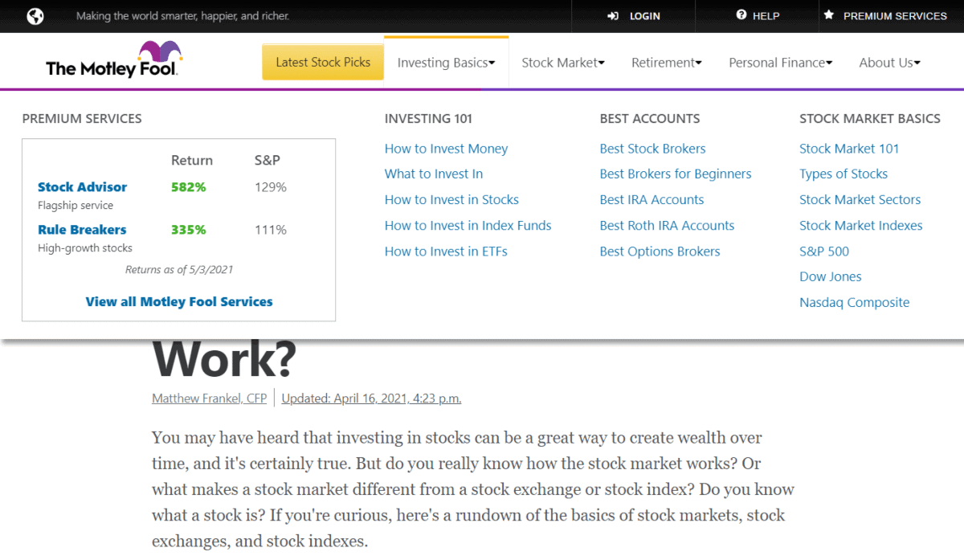Click the Matthew Frankel, CFP author link
Image resolution: width=964 pixels, height=560 pixels.
pyautogui.click(x=209, y=398)
